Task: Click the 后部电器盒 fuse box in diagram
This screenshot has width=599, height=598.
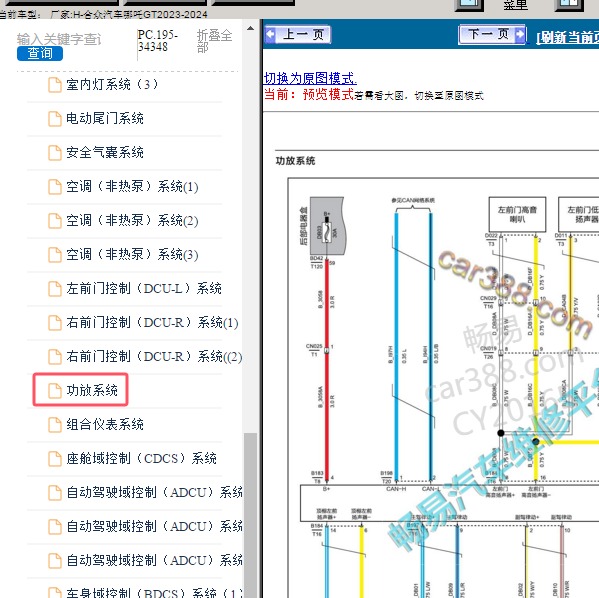Action: pos(327,225)
